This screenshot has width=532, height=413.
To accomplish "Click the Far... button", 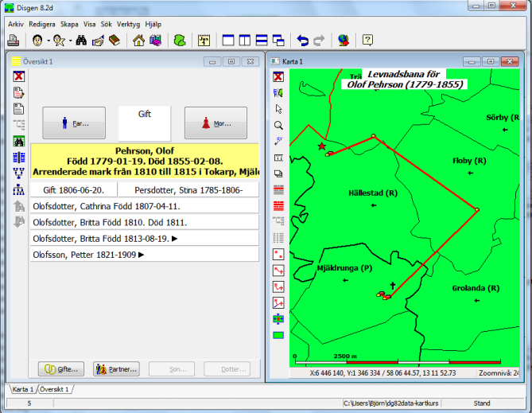I will pyautogui.click(x=74, y=123).
